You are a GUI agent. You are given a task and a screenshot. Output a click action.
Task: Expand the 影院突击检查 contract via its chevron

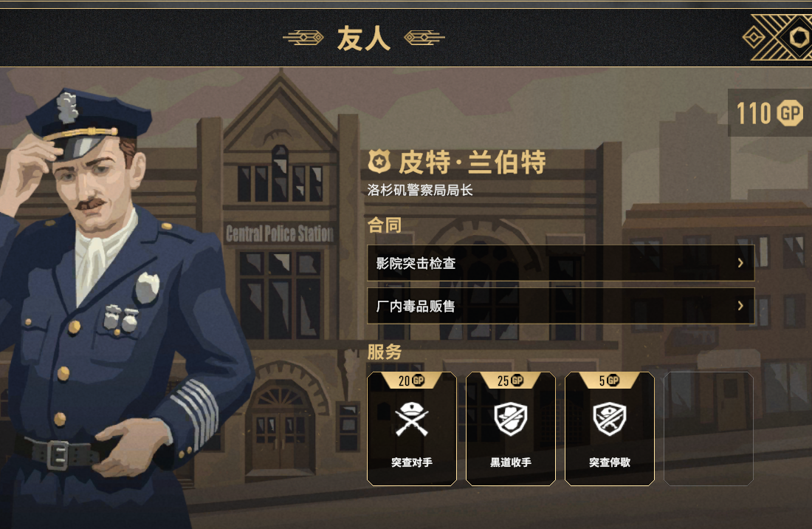pyautogui.click(x=740, y=263)
